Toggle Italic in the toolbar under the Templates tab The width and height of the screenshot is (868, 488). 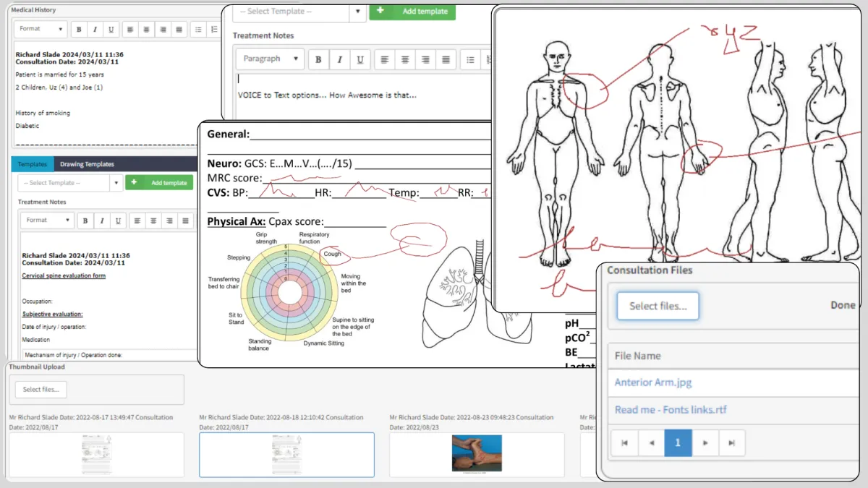click(x=101, y=221)
